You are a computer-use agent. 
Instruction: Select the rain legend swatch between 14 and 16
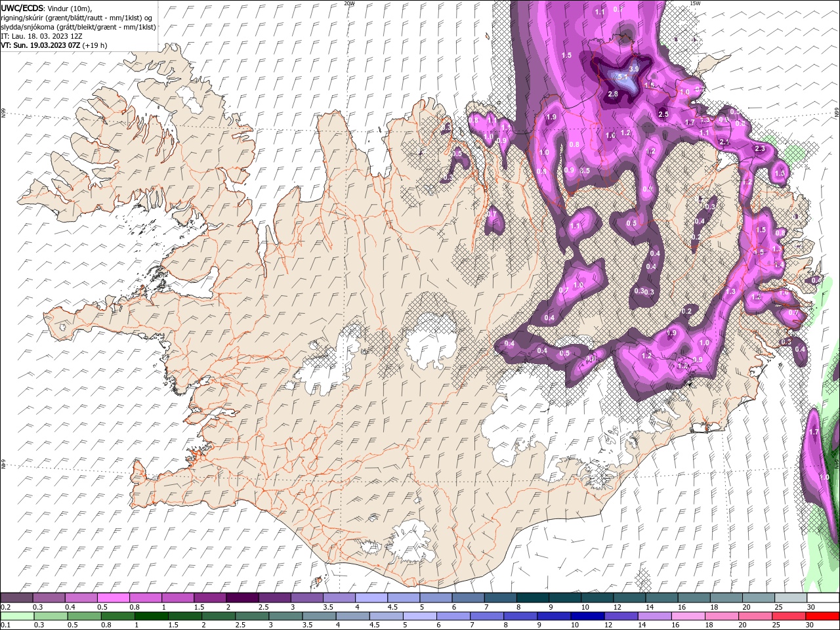[655, 616]
